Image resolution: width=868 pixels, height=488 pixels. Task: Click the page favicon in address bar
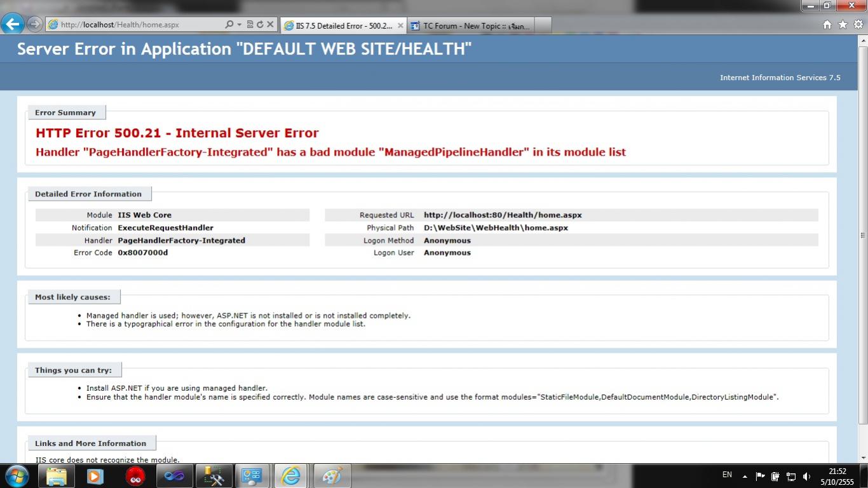click(53, 25)
